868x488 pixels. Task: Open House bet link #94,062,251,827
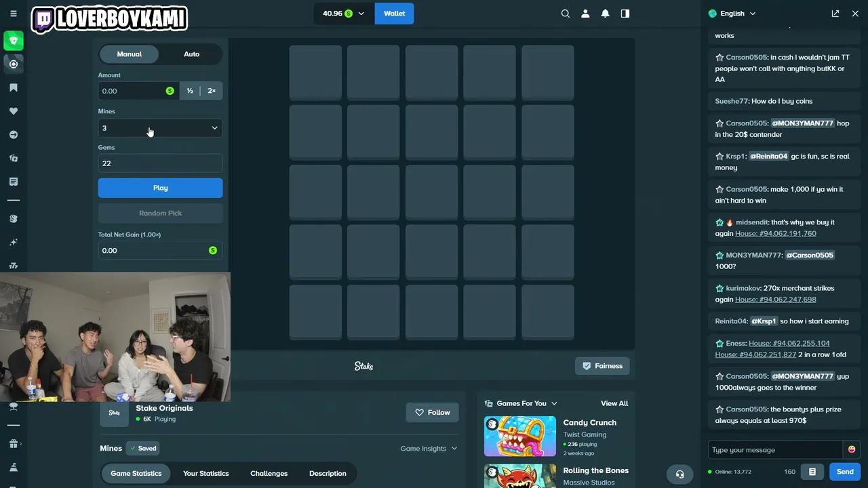click(x=755, y=354)
